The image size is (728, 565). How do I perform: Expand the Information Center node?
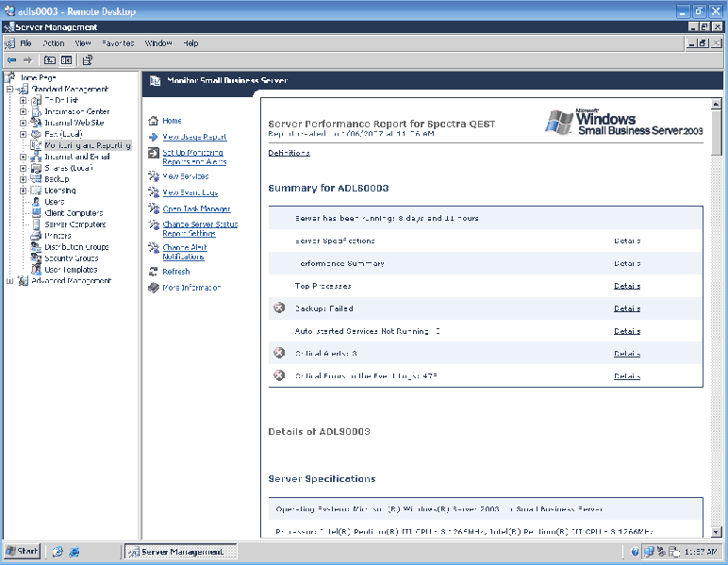point(23,111)
